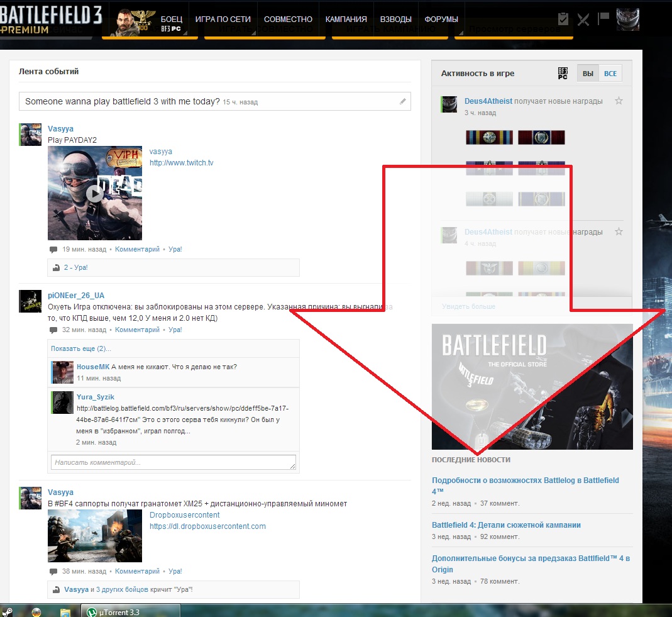The width and height of the screenshot is (672, 617).
Task: Open the ВЗВОДЫ menu
Action: [x=395, y=19]
